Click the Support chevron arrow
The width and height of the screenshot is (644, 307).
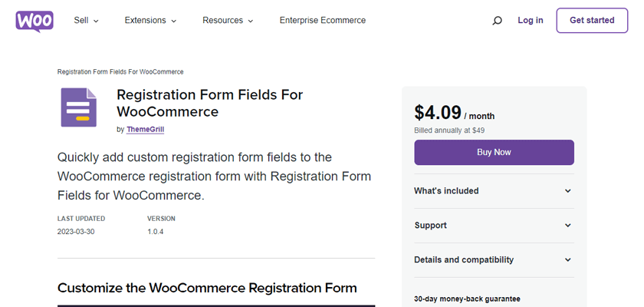(x=568, y=226)
